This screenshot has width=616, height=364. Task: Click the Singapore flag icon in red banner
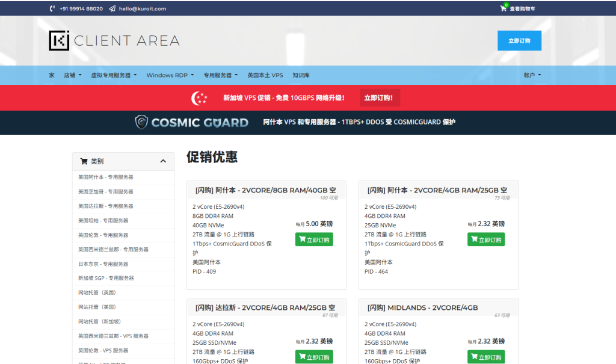[x=199, y=98]
